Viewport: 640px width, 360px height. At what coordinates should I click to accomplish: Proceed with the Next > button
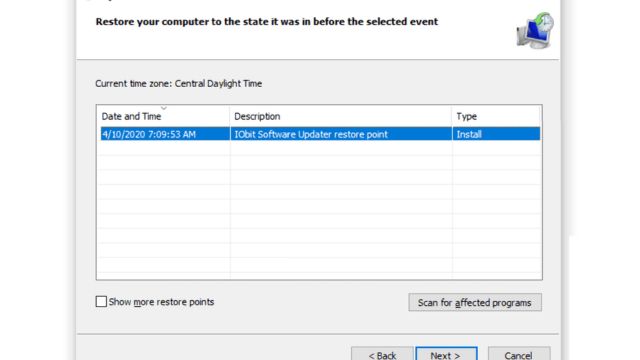coord(446,354)
